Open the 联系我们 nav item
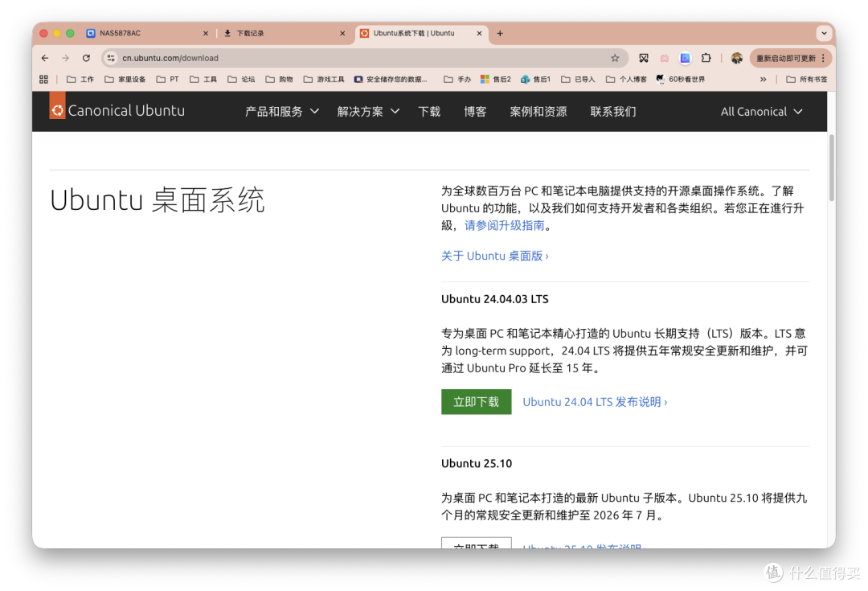The width and height of the screenshot is (868, 591). [612, 111]
